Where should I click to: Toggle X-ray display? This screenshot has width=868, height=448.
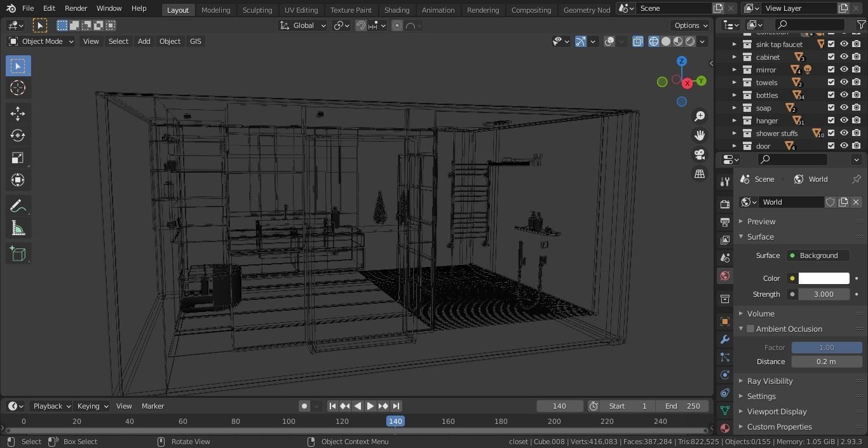click(638, 41)
